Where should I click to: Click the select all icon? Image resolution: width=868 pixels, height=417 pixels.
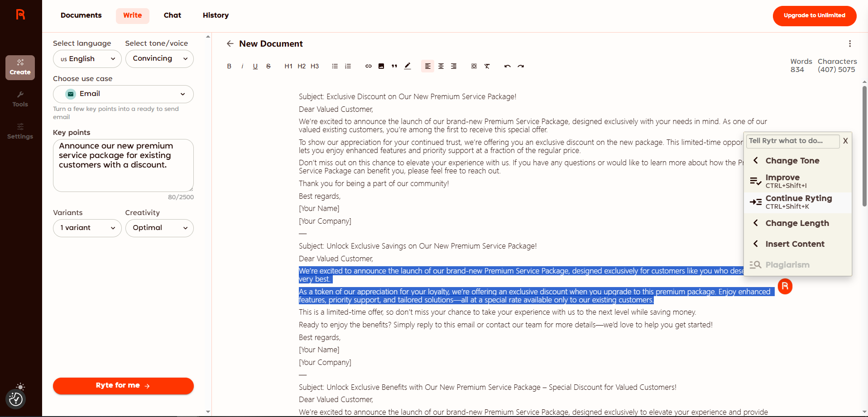pos(474,66)
